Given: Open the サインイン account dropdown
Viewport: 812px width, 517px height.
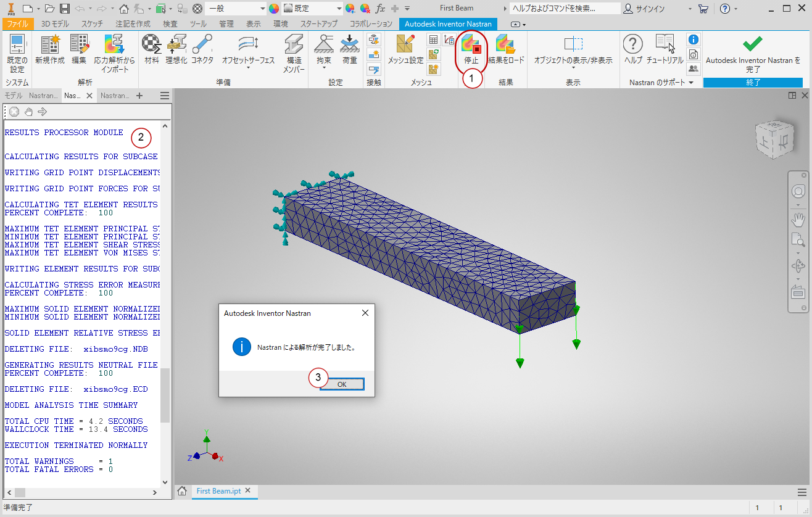Looking at the screenshot, I should pyautogui.click(x=690, y=9).
